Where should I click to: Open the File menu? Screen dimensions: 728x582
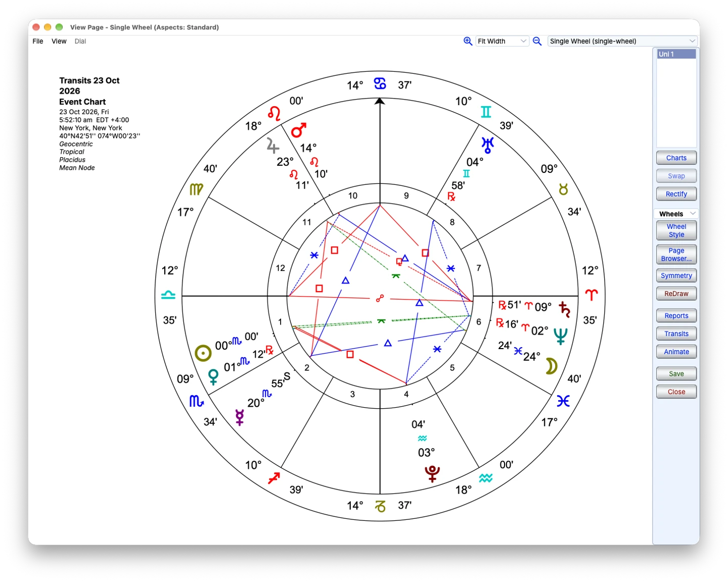(38, 41)
